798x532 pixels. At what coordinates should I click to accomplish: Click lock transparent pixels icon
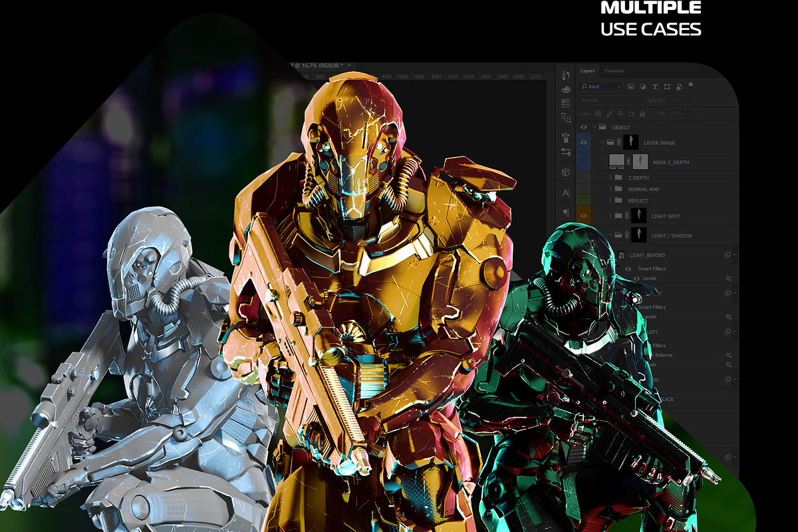point(598,114)
